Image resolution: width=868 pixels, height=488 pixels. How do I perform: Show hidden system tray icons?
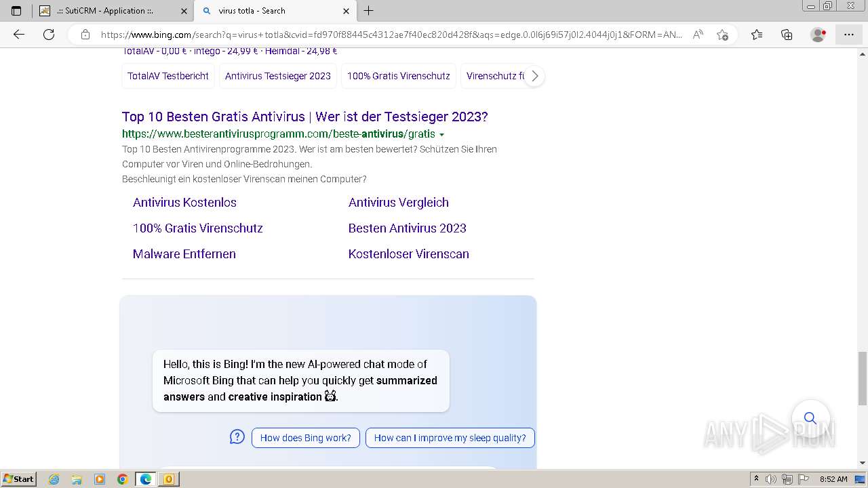click(757, 479)
